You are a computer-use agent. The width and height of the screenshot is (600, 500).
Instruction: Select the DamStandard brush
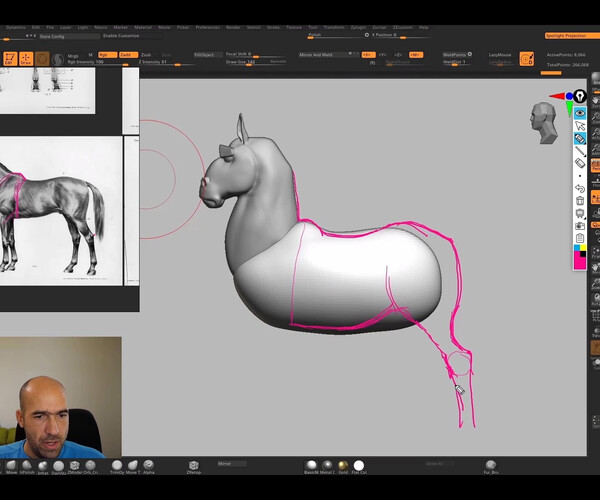click(59, 466)
